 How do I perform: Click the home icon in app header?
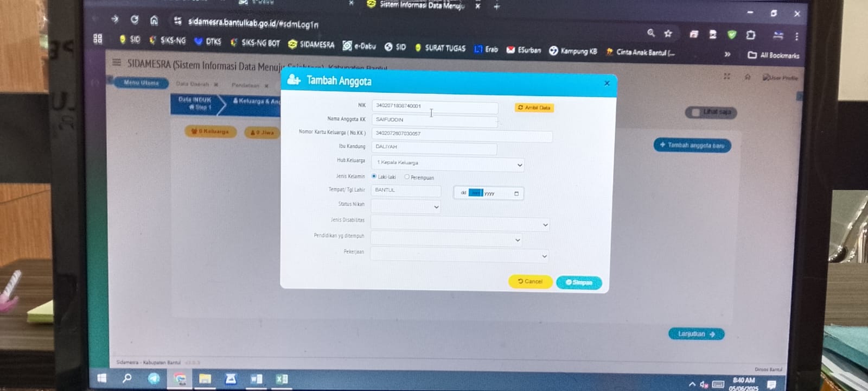pos(748,77)
